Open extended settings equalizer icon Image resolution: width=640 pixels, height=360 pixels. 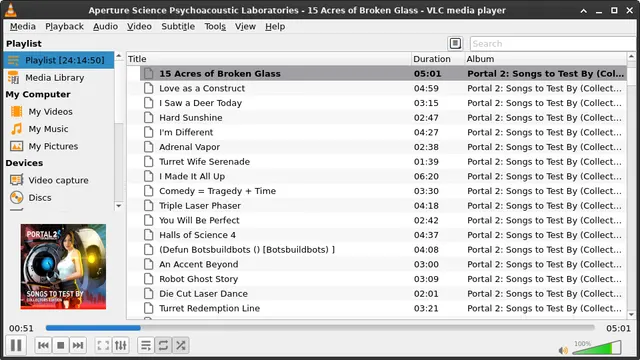coord(121,345)
